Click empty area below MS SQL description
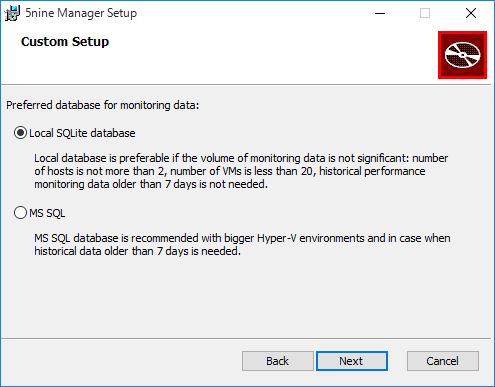Image resolution: width=495 pixels, height=387 pixels. pos(247,297)
